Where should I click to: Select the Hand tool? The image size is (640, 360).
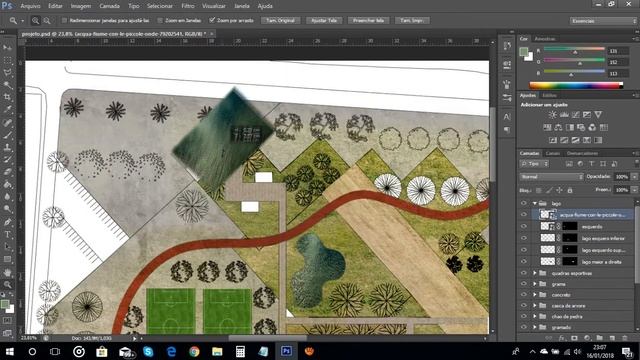click(7, 272)
